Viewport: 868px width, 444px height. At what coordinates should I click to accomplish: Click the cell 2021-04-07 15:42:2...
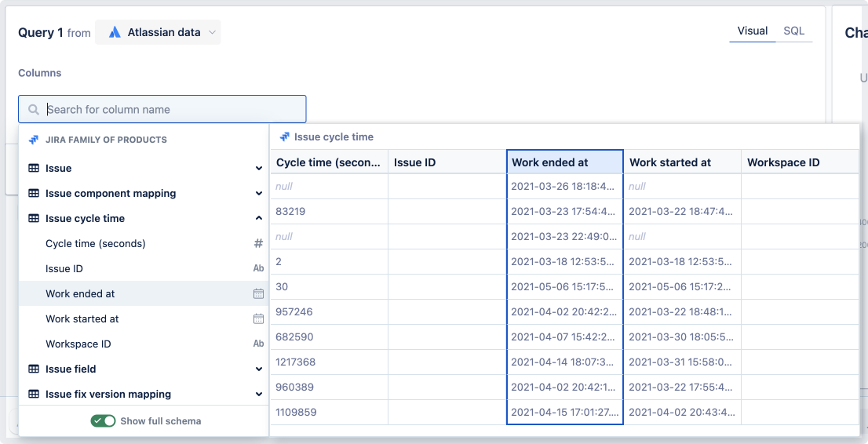tap(565, 337)
